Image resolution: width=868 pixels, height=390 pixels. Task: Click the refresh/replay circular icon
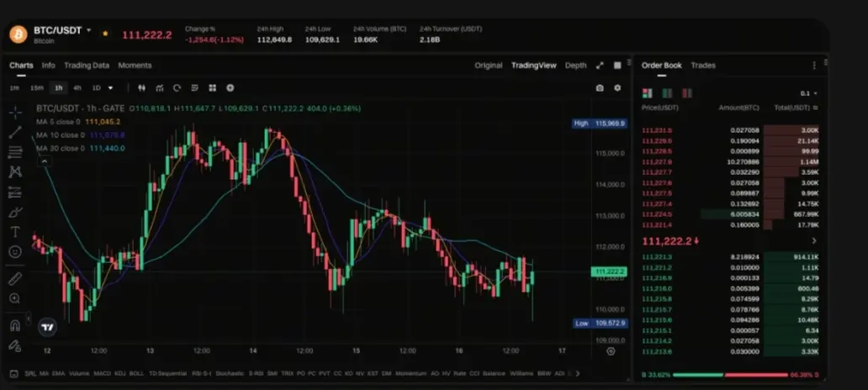click(x=177, y=88)
